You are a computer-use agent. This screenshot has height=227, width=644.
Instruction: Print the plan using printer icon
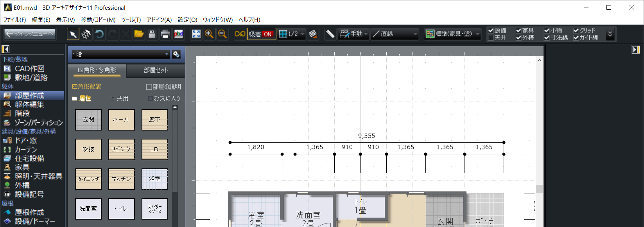[x=165, y=34]
